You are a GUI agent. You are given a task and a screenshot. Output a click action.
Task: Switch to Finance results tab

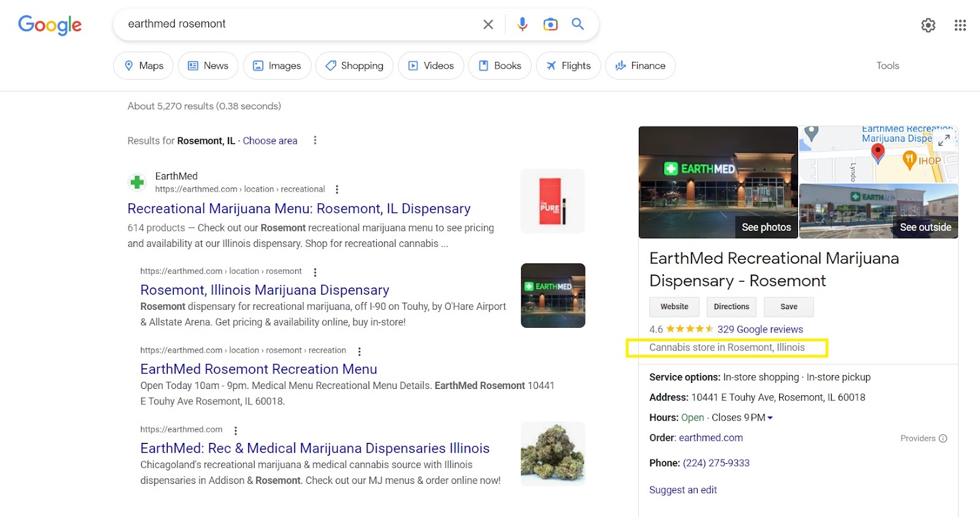click(640, 66)
